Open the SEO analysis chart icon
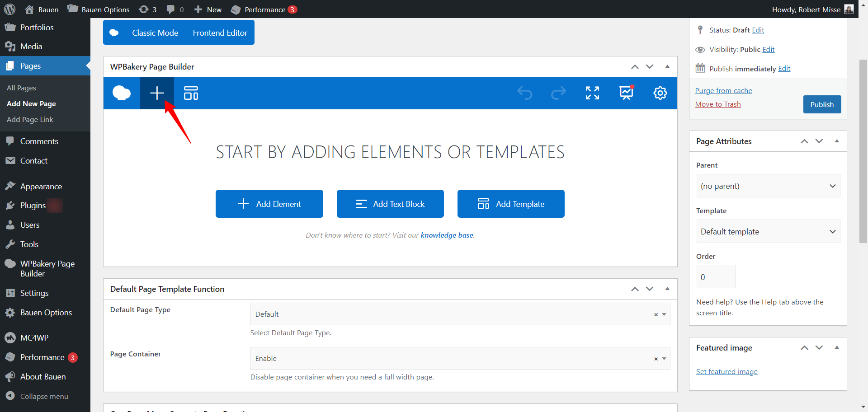 627,93
